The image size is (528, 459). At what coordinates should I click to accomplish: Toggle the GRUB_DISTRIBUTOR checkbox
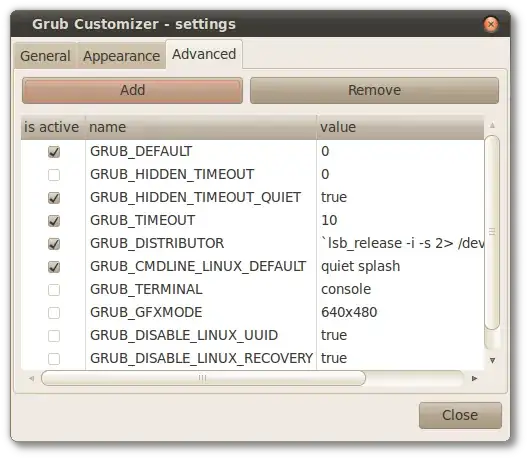tap(54, 244)
